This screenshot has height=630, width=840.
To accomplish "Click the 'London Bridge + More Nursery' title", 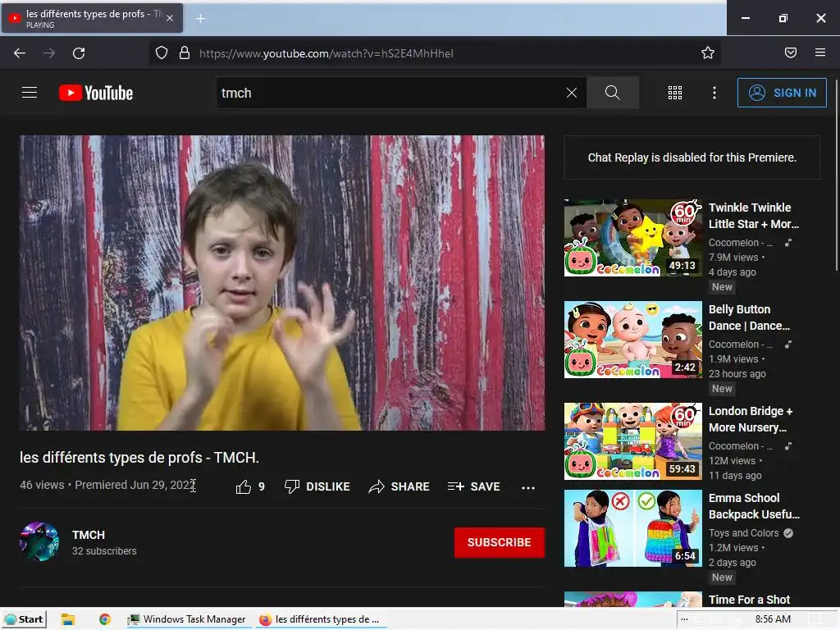I will (751, 419).
